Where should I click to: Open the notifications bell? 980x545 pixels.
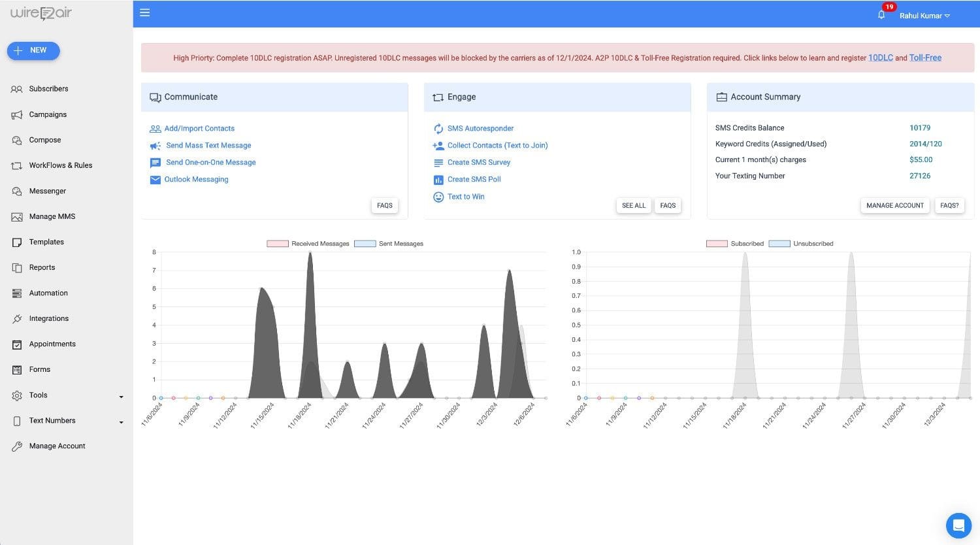881,15
